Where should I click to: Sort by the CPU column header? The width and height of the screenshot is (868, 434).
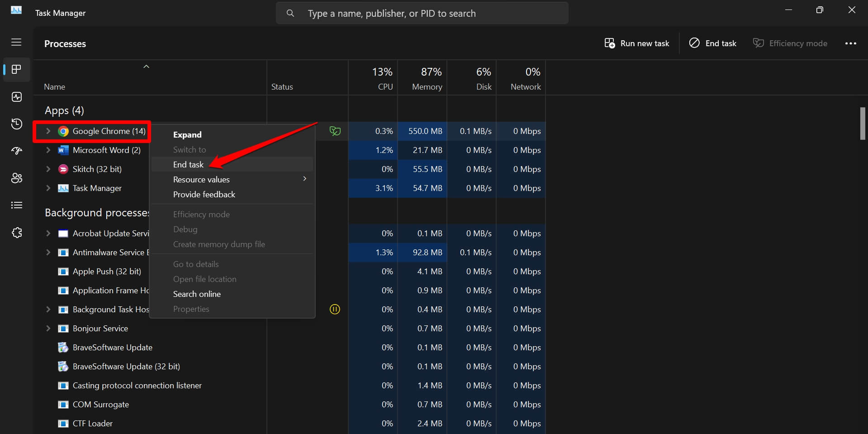373,78
